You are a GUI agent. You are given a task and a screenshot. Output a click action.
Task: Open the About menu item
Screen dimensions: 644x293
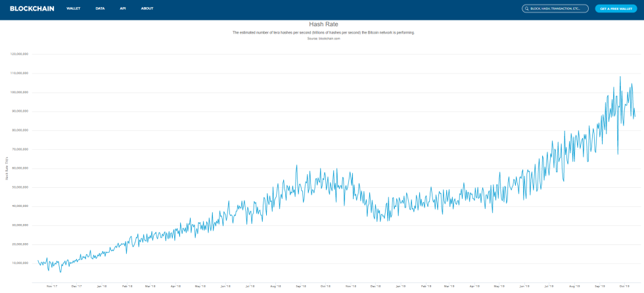(147, 9)
